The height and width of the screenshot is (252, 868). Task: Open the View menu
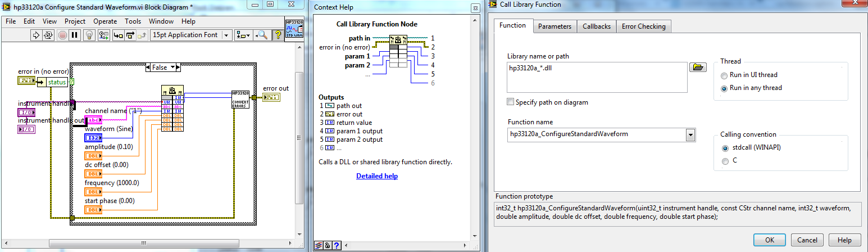[x=49, y=21]
